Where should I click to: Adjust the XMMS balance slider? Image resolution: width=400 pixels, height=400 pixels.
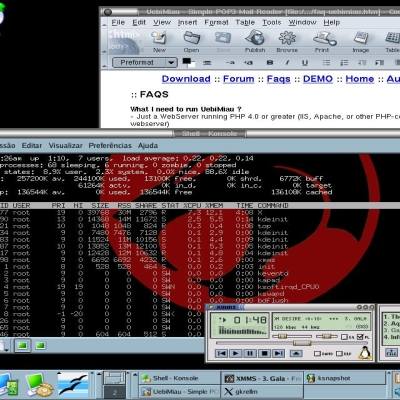tap(328, 337)
